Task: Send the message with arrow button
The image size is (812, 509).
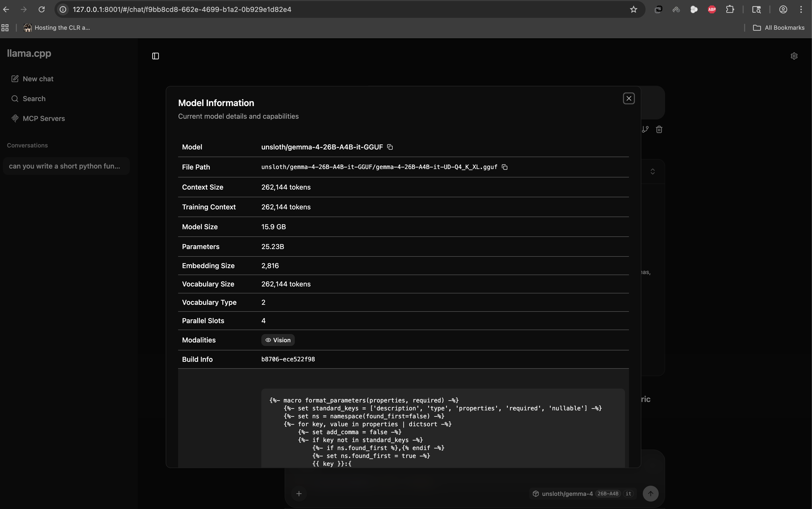Action: [650, 494]
